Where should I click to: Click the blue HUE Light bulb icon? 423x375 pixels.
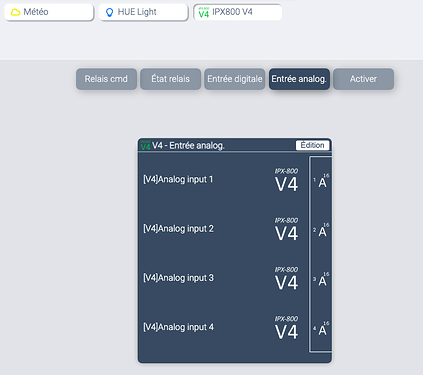(109, 13)
